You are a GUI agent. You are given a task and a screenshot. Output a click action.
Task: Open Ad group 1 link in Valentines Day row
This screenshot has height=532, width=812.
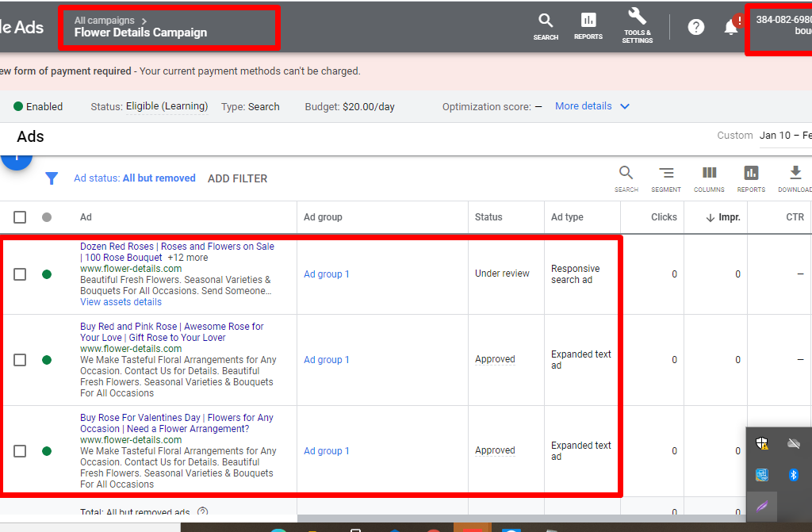click(326, 450)
